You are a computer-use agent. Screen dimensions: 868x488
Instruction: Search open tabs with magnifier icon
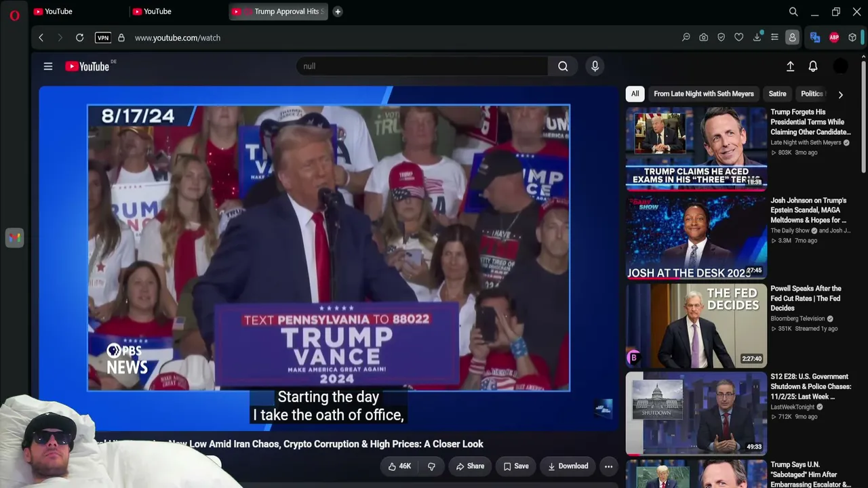point(793,12)
